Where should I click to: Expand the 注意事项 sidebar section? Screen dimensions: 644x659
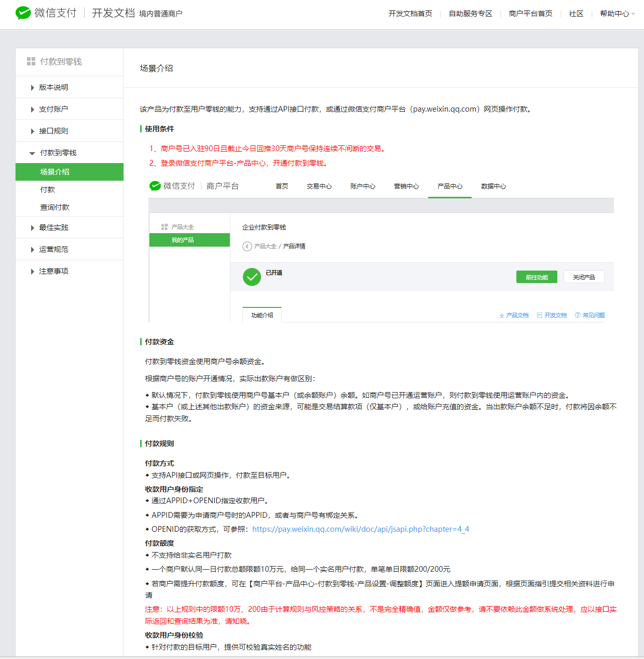pos(70,271)
